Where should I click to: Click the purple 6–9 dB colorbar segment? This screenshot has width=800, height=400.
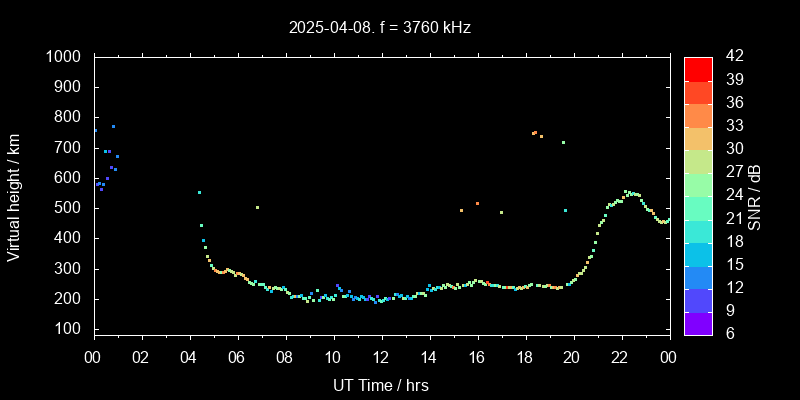coord(698,323)
